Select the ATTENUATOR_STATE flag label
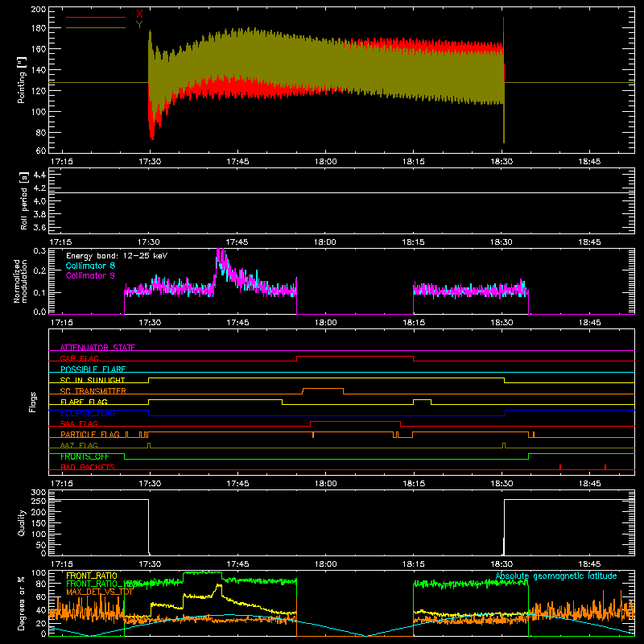 coord(97,348)
